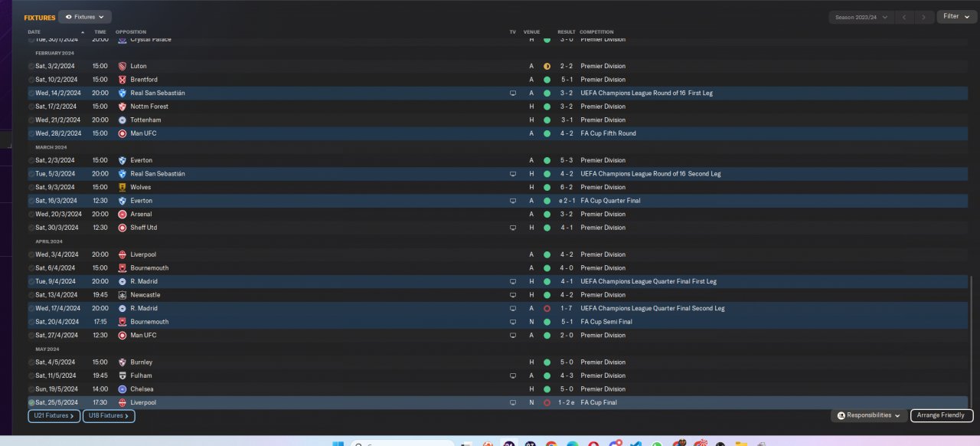The image size is (980, 446).
Task: Click the TV icon in the Newcastle row
Action: 513,295
